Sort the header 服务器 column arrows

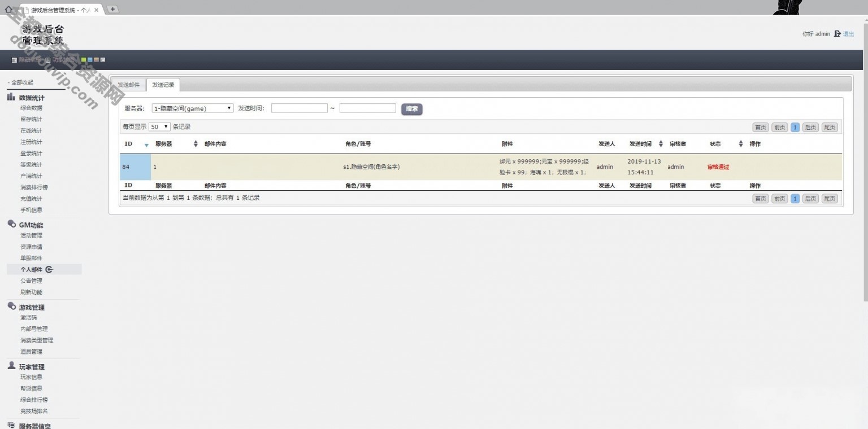[196, 144]
